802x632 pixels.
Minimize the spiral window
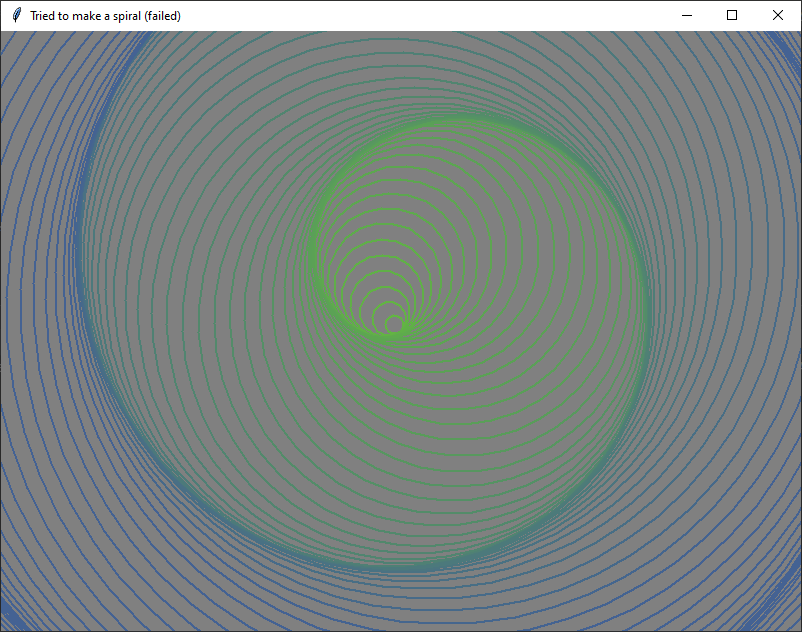click(687, 16)
